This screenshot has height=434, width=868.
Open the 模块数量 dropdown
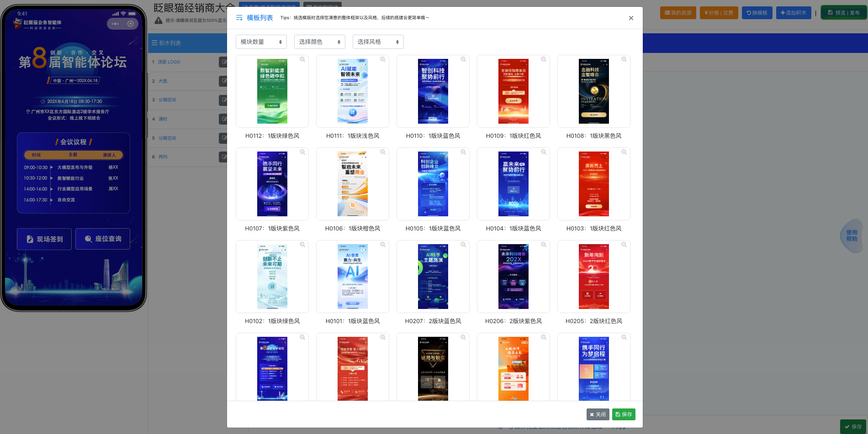tap(261, 42)
